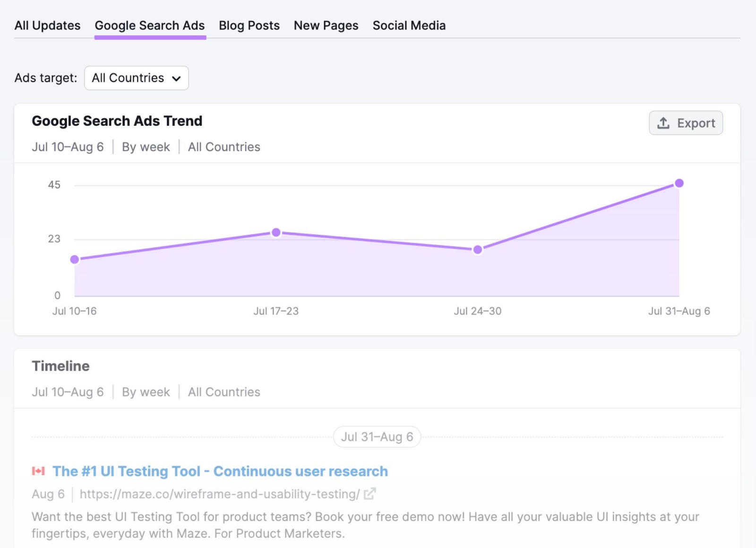756x548 pixels.
Task: Switch to the All Updates tab
Action: pyautogui.click(x=47, y=26)
